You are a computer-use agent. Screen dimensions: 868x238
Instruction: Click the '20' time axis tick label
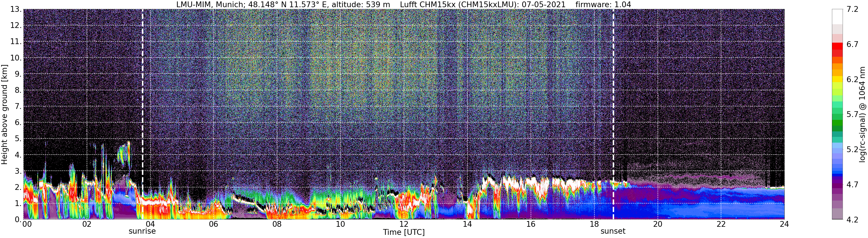[658, 224]
